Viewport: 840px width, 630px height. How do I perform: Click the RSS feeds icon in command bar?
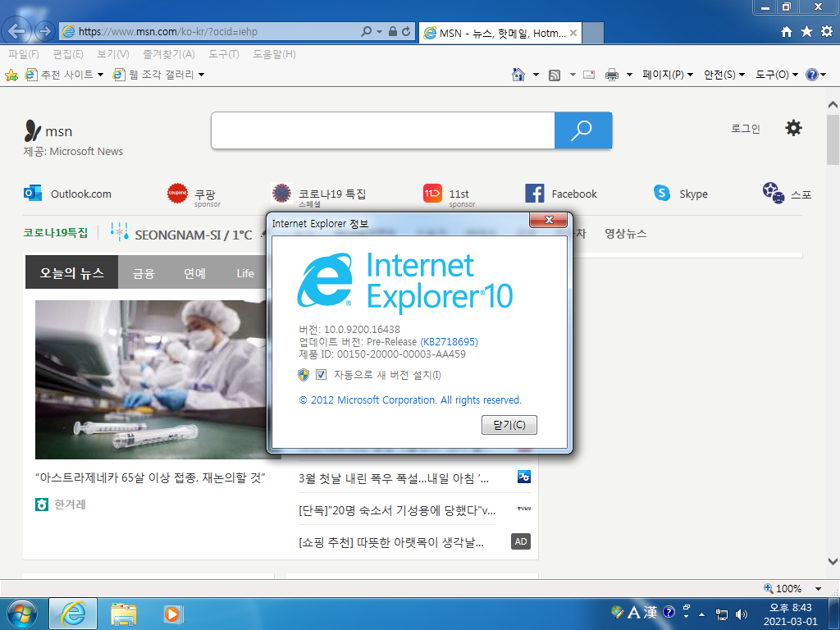tap(555, 75)
